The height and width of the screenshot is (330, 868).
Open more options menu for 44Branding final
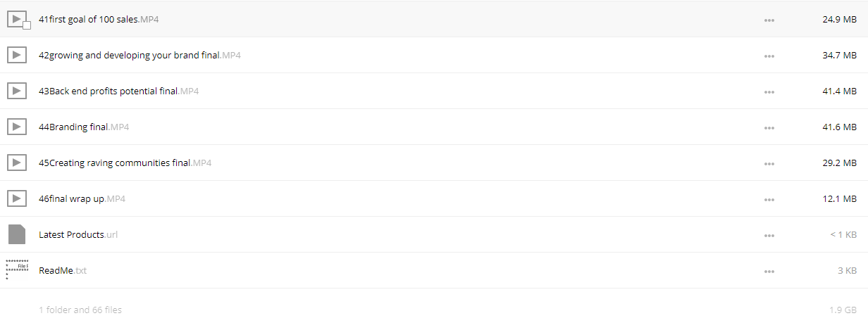(x=769, y=128)
